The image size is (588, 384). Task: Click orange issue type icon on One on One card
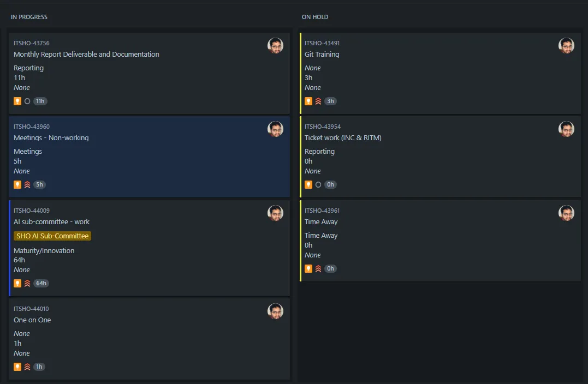(17, 367)
